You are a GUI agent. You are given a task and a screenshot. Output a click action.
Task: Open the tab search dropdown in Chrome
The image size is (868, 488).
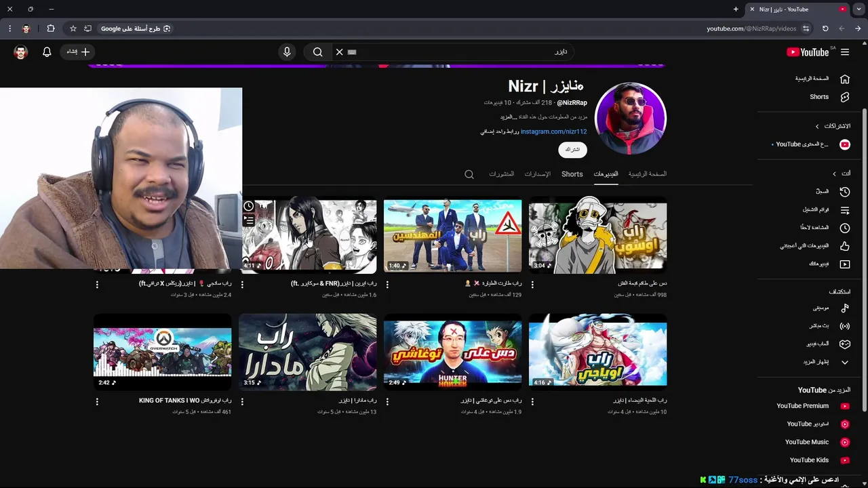(859, 9)
